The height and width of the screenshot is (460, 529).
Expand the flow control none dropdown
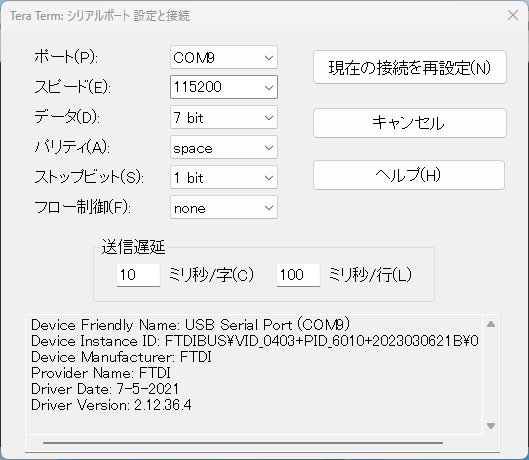point(224,207)
